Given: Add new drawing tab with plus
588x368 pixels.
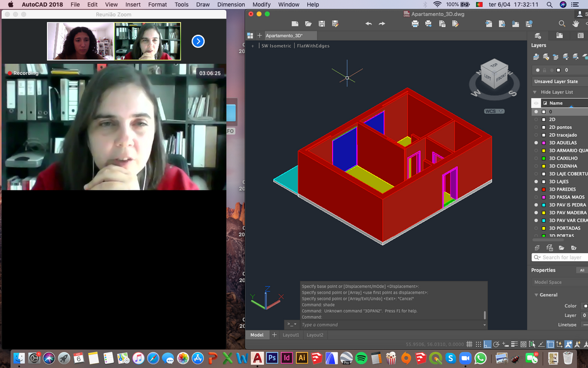Looking at the screenshot, I should tap(259, 35).
